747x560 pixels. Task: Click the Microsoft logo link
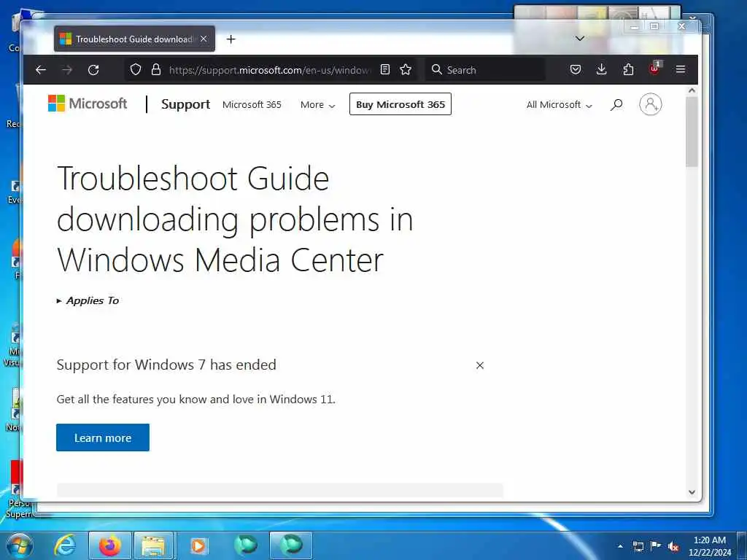(x=88, y=104)
